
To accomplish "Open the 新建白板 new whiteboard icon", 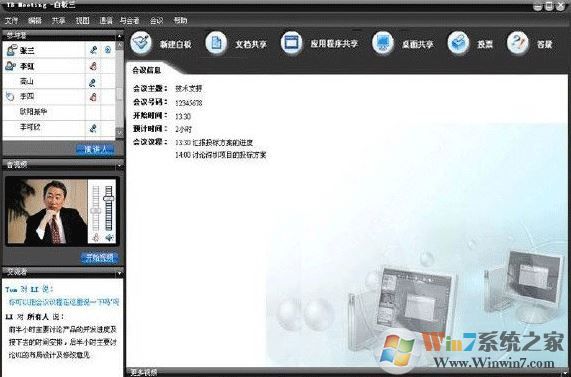I will click(x=141, y=43).
